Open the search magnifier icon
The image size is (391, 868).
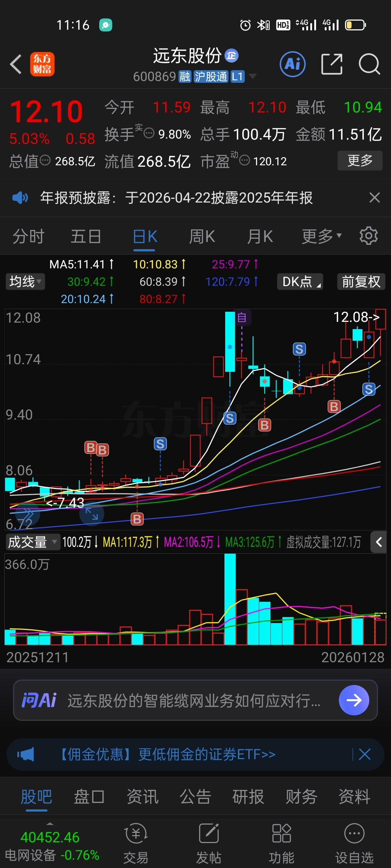(x=369, y=64)
